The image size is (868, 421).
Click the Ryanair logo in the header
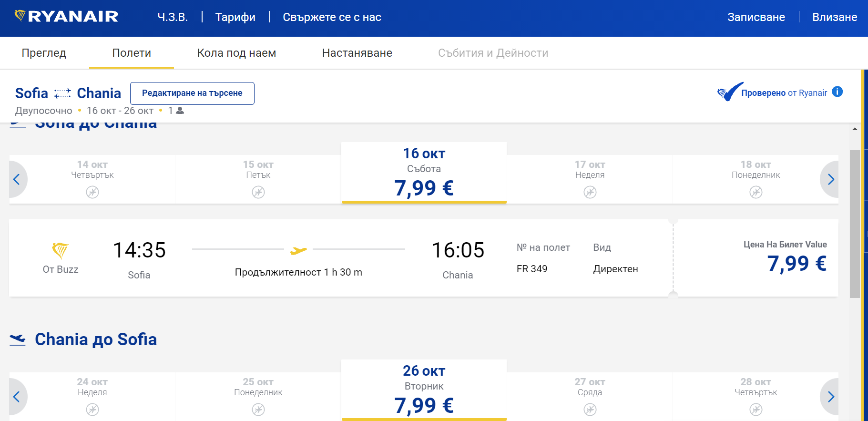tap(66, 17)
